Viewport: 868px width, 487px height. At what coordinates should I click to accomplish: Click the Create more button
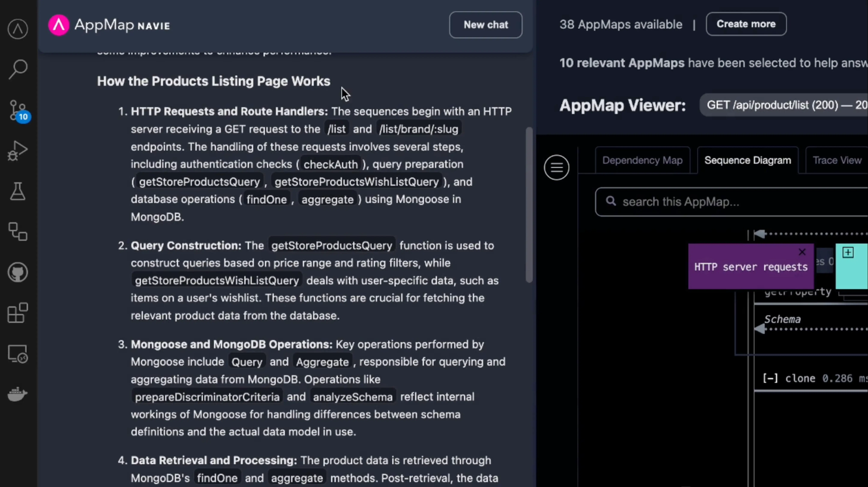pos(746,24)
